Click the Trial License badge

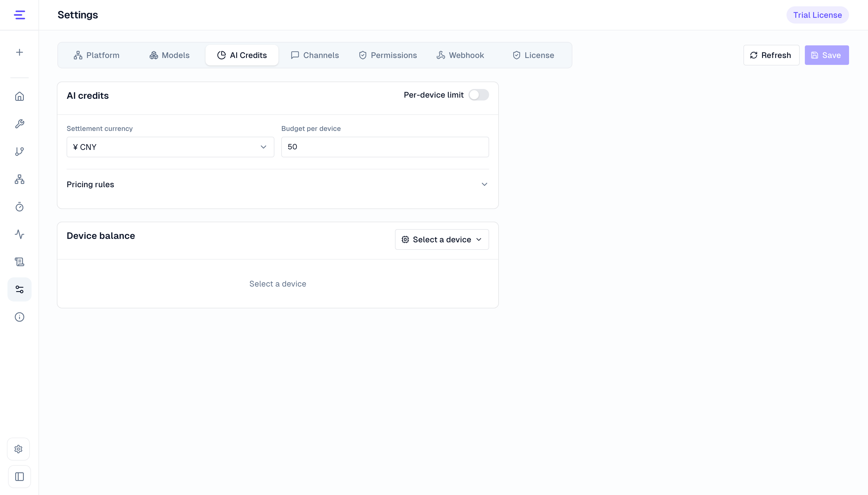[817, 15]
